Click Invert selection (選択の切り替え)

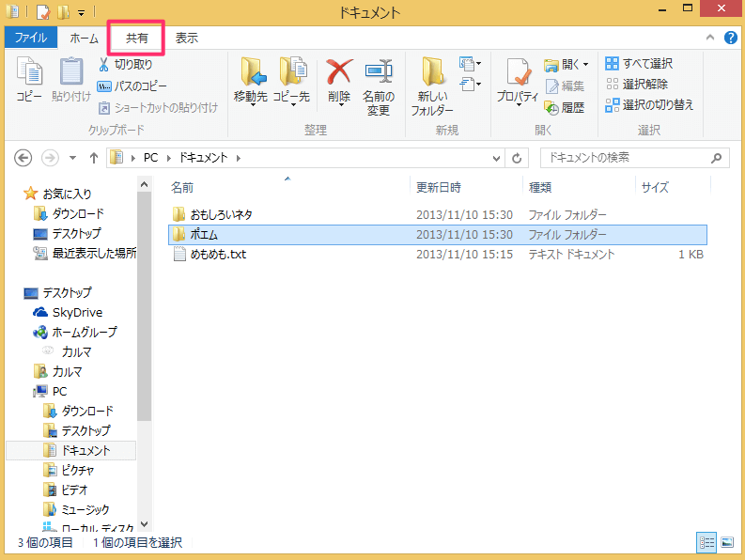[x=649, y=105]
